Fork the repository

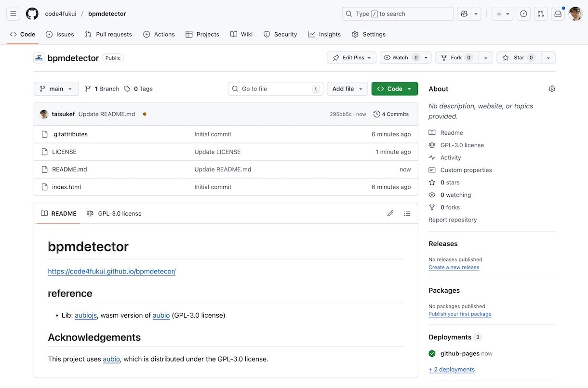coord(456,58)
